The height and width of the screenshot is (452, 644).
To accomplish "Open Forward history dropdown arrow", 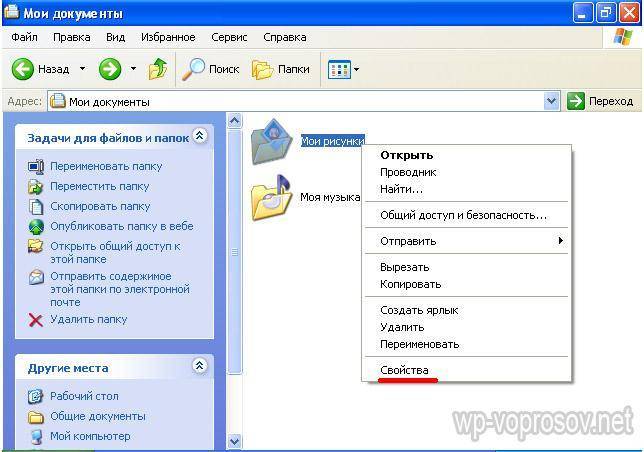I will point(133,69).
